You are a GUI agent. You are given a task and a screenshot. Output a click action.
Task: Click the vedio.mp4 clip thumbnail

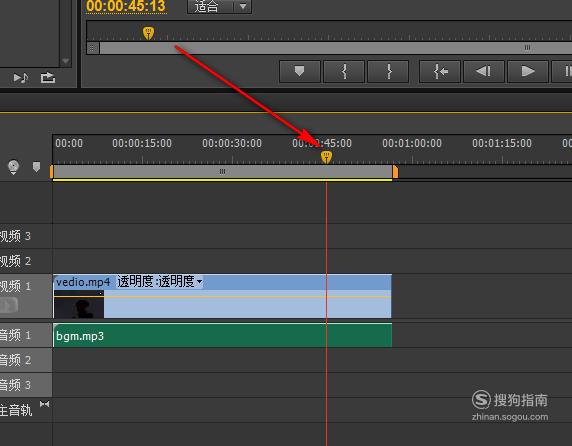[x=79, y=304]
